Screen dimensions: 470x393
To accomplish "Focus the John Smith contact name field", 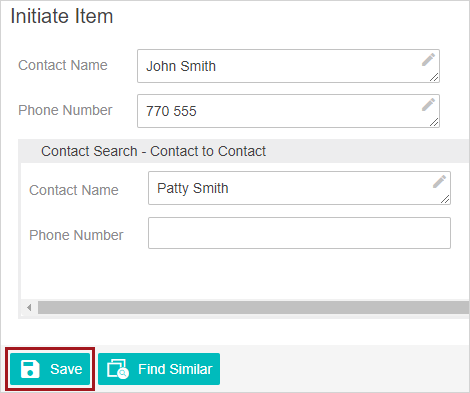I will click(x=288, y=66).
